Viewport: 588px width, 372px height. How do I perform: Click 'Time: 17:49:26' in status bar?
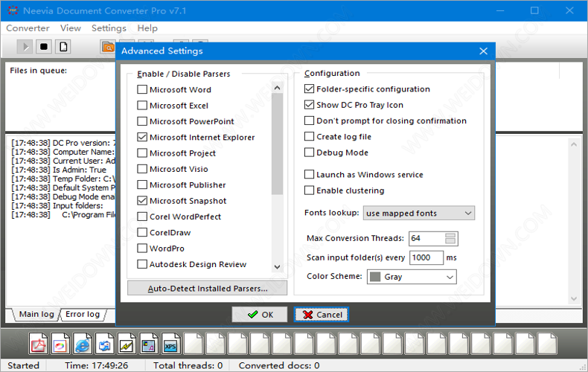(x=96, y=365)
